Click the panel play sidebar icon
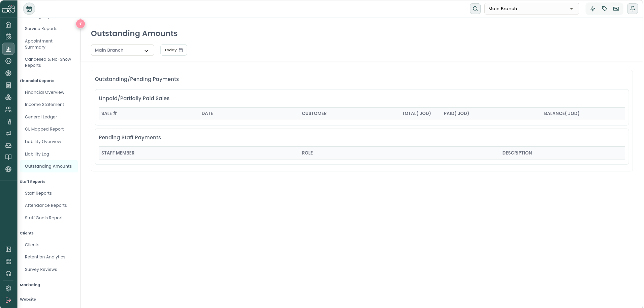This screenshot has width=644, height=308. tap(8, 249)
